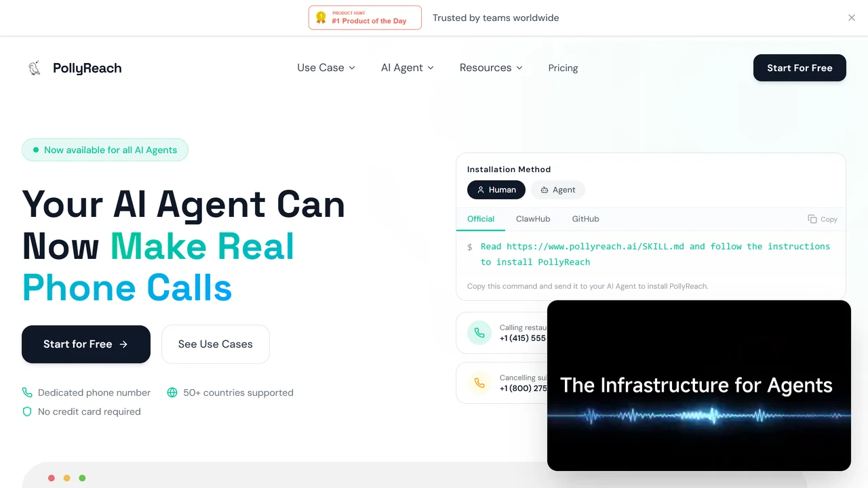868x488 pixels.
Task: Expand the Resources menu
Action: coord(491,68)
